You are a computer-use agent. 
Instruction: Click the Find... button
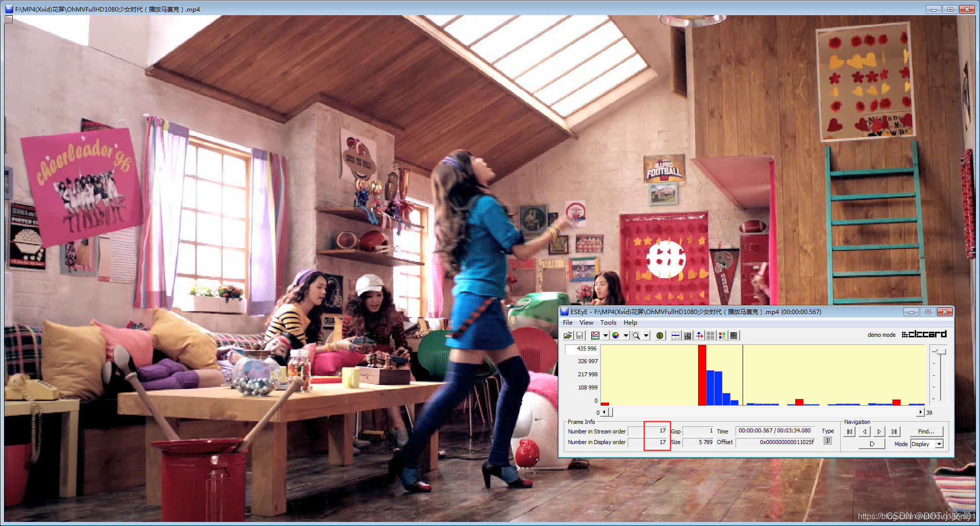pos(926,431)
